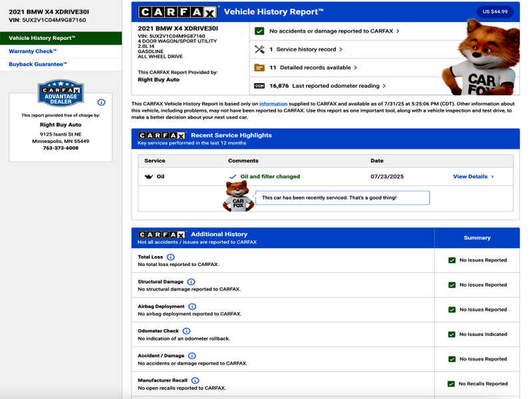Click the Right Buy Auto provider name in report header

pyautogui.click(x=158, y=80)
